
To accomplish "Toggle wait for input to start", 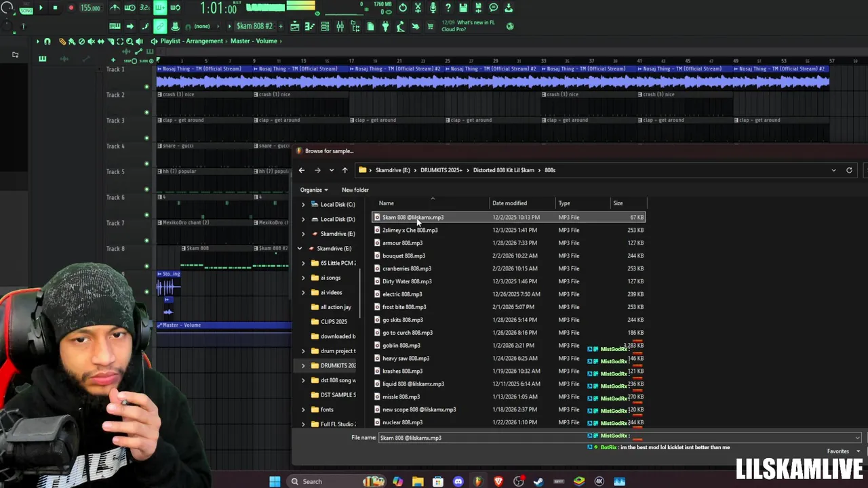I will tap(130, 8).
